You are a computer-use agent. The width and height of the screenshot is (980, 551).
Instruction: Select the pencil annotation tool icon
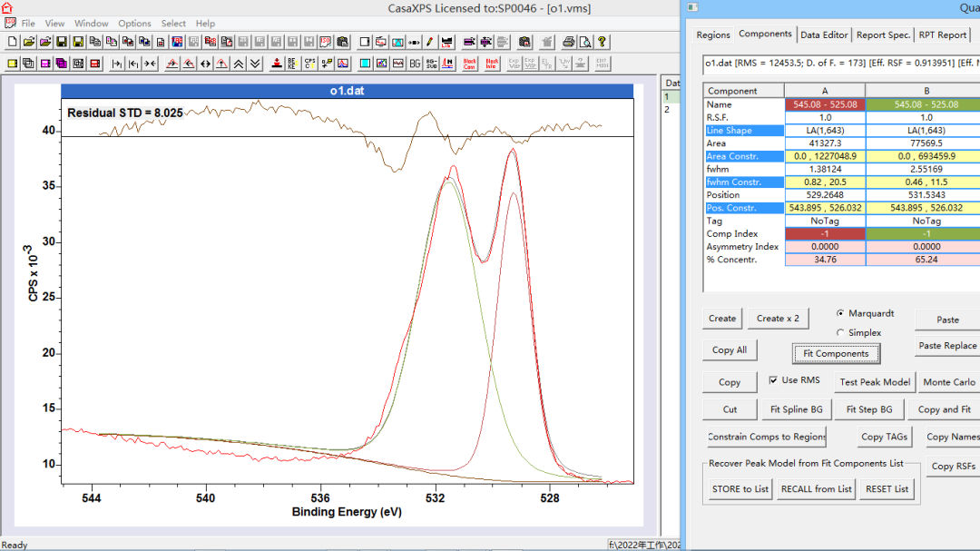(x=429, y=42)
